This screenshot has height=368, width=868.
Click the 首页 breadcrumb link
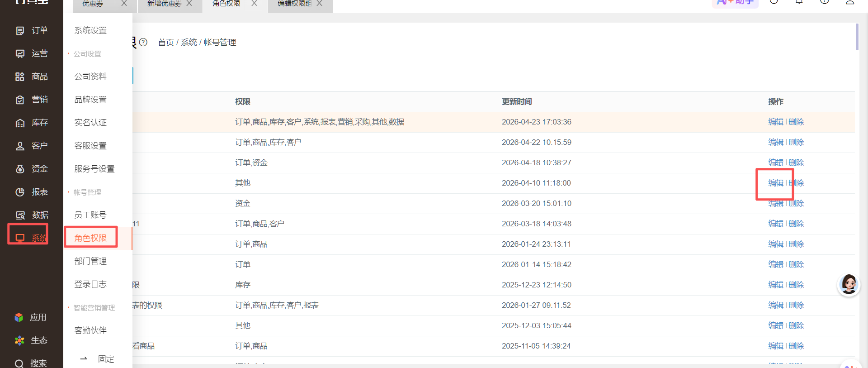166,42
